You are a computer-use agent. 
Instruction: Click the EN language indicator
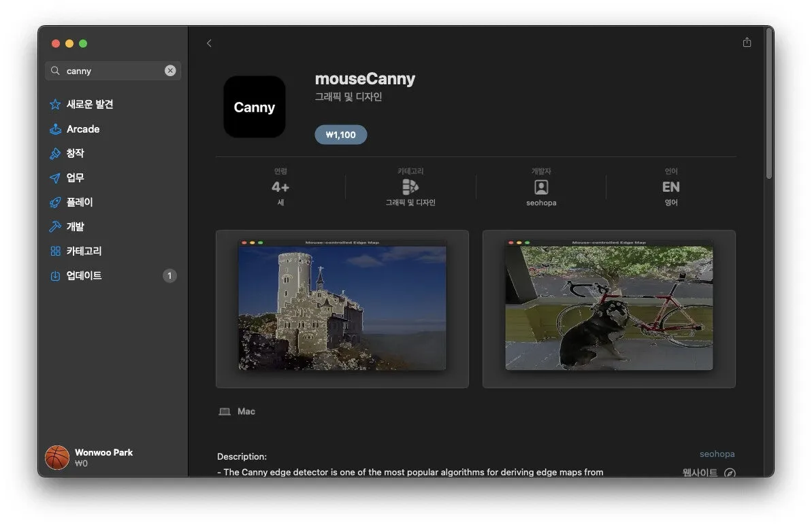coord(670,187)
